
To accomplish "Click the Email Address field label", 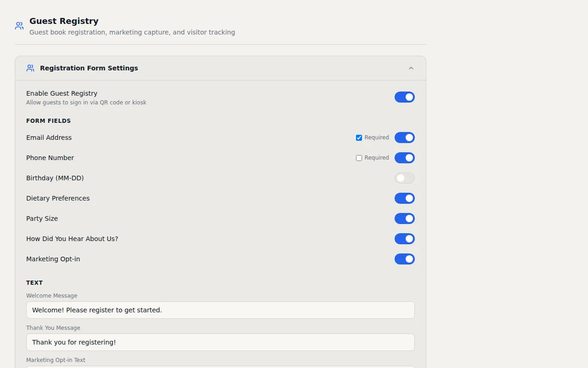I will click(49, 138).
